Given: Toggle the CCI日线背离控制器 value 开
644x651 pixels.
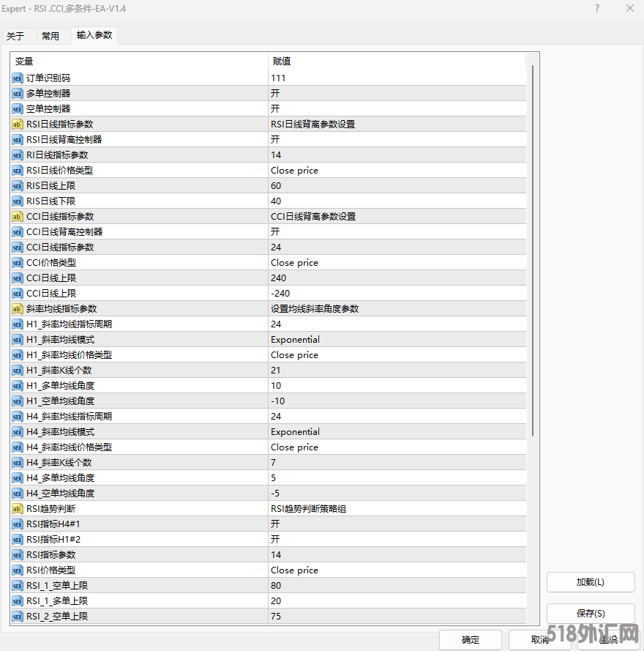Looking at the screenshot, I should [397, 231].
